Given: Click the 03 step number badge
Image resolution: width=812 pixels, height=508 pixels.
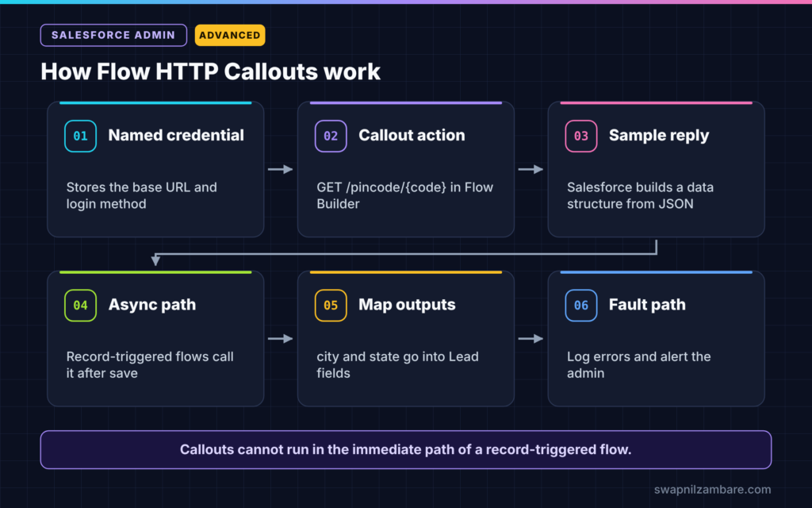Looking at the screenshot, I should click(581, 136).
